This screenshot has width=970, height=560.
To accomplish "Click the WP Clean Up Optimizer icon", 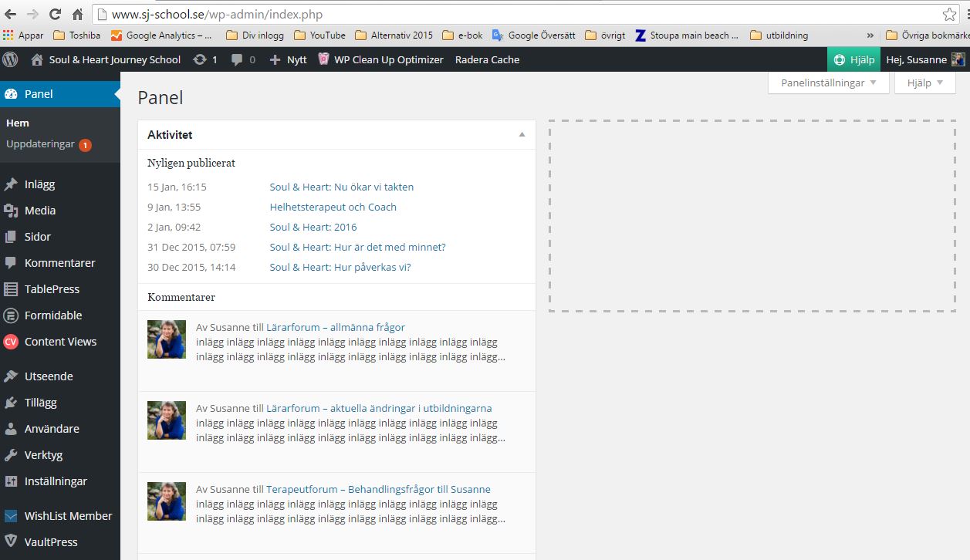I will [x=324, y=59].
